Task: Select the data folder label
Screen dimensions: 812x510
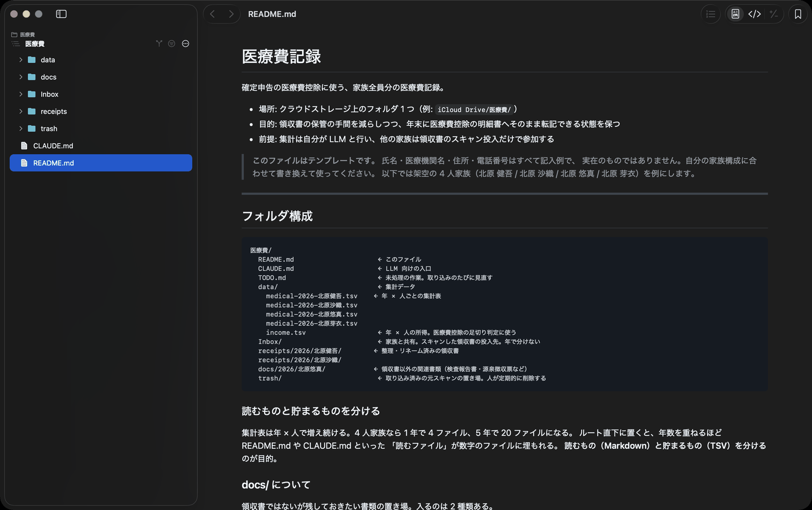Action: point(48,60)
